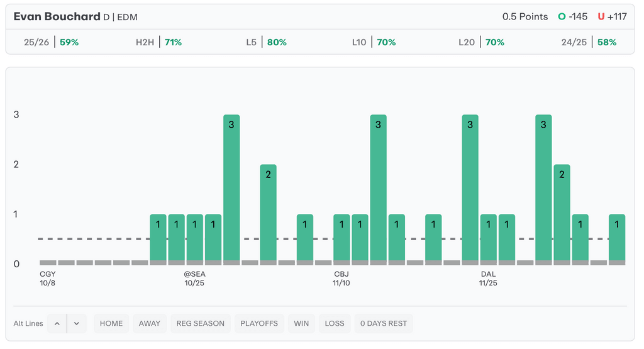Toggle the AWAY games filter
644x349 pixels.
(150, 323)
